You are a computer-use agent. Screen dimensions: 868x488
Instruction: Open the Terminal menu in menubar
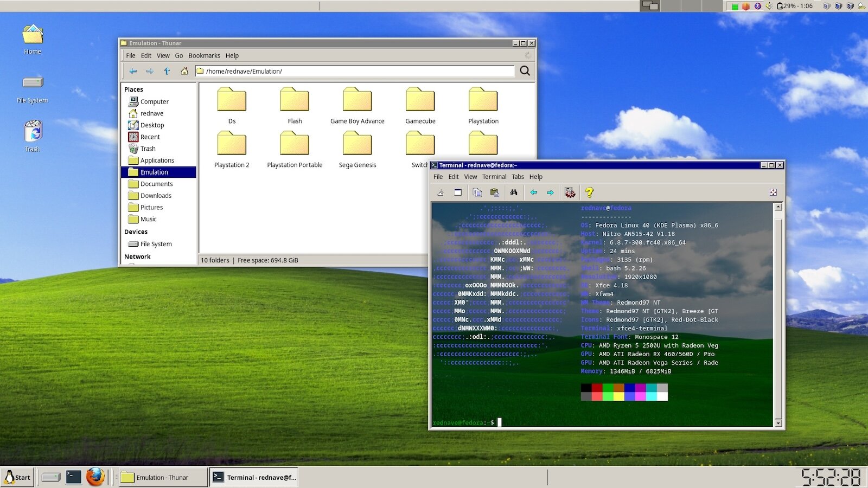(x=494, y=177)
